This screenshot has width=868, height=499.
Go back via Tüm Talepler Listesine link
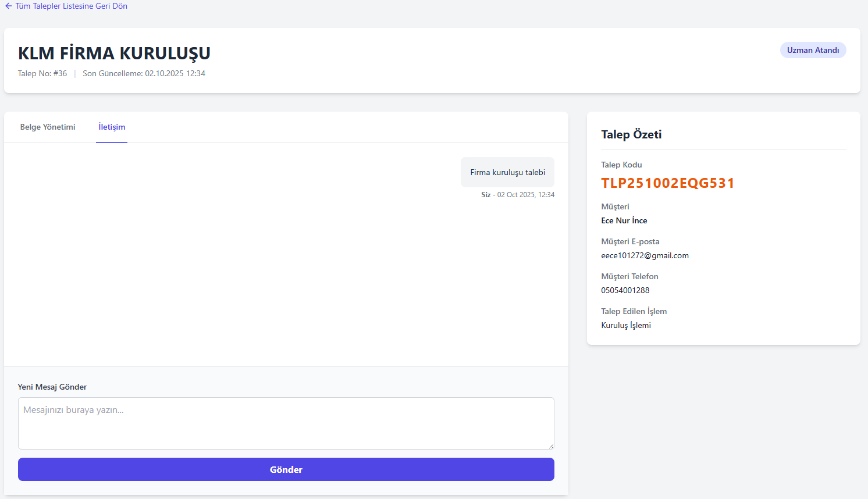(71, 6)
